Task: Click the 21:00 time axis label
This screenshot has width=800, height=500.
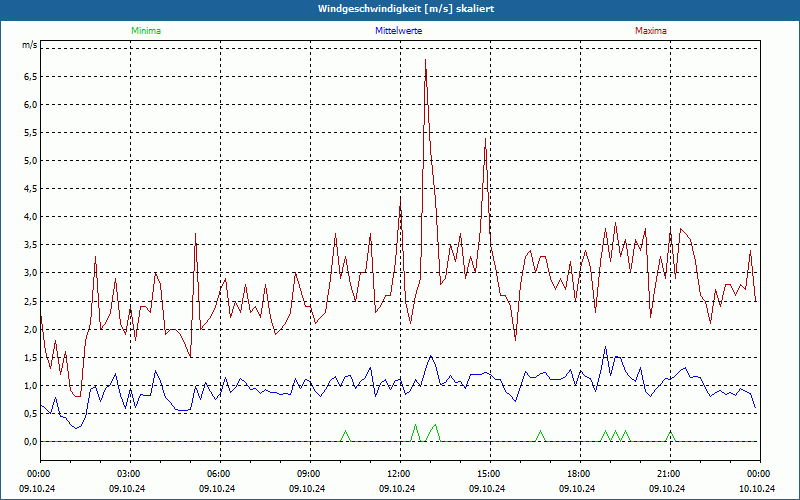Action: pyautogui.click(x=670, y=474)
